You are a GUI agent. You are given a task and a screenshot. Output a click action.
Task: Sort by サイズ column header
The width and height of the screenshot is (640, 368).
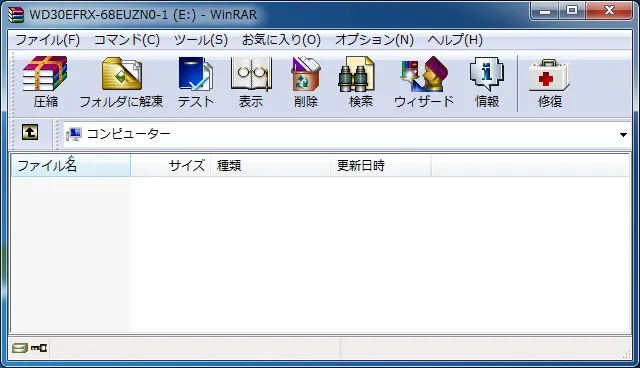pos(171,165)
